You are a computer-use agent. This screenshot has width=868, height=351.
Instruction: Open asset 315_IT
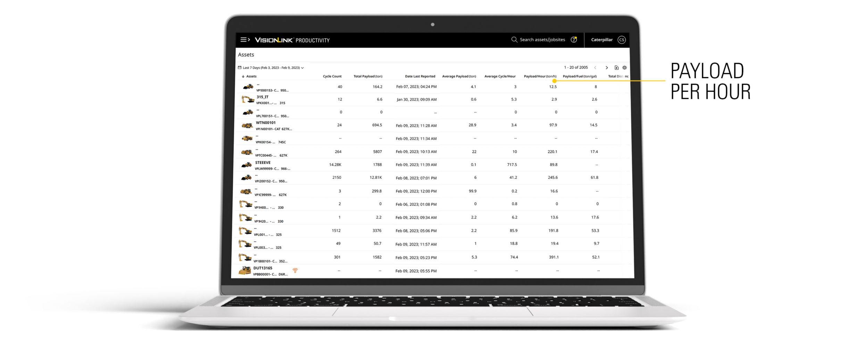coord(262,97)
